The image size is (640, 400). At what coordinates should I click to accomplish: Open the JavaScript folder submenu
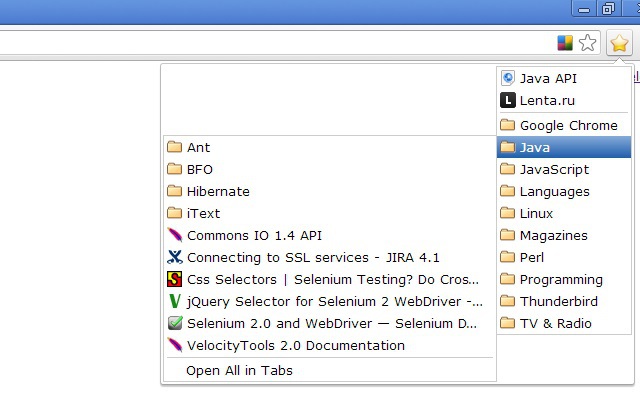tap(553, 169)
